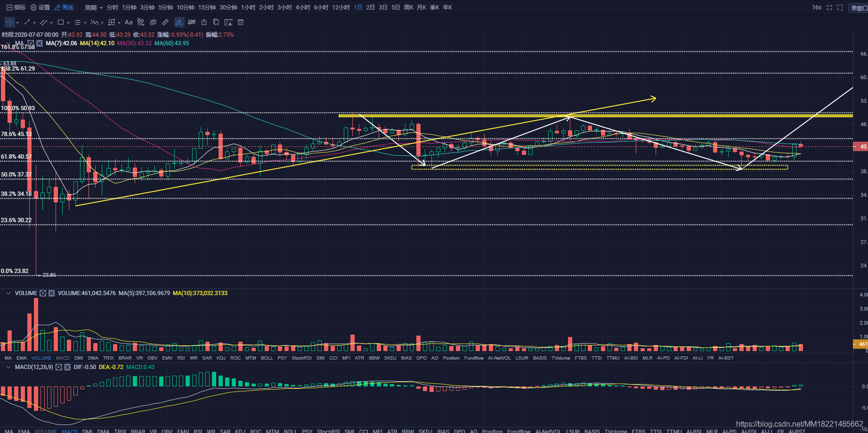The height and width of the screenshot is (433, 868).
Task: Toggle StochRSI in the upper indicator bar
Action: point(301,358)
